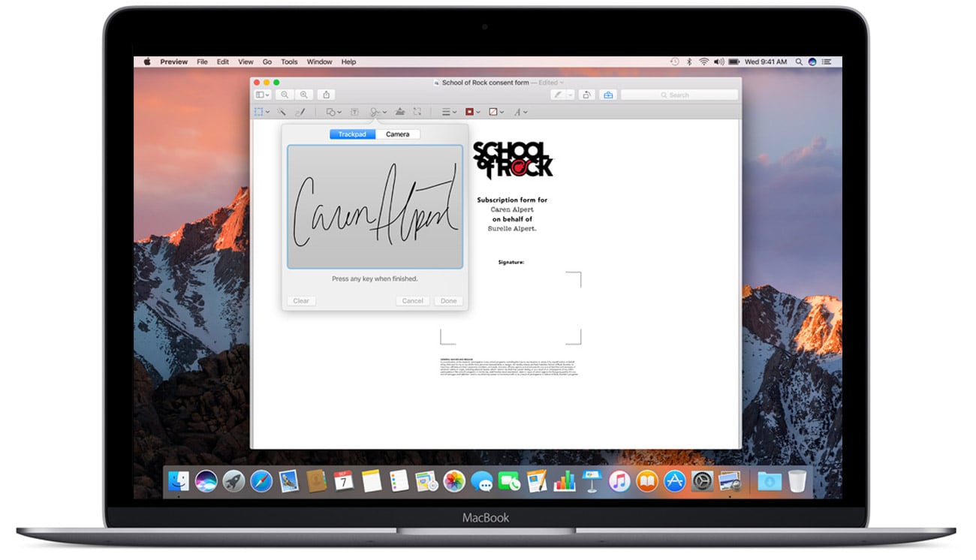The width and height of the screenshot is (976, 560).
Task: Open the Edit menu
Action: point(223,62)
